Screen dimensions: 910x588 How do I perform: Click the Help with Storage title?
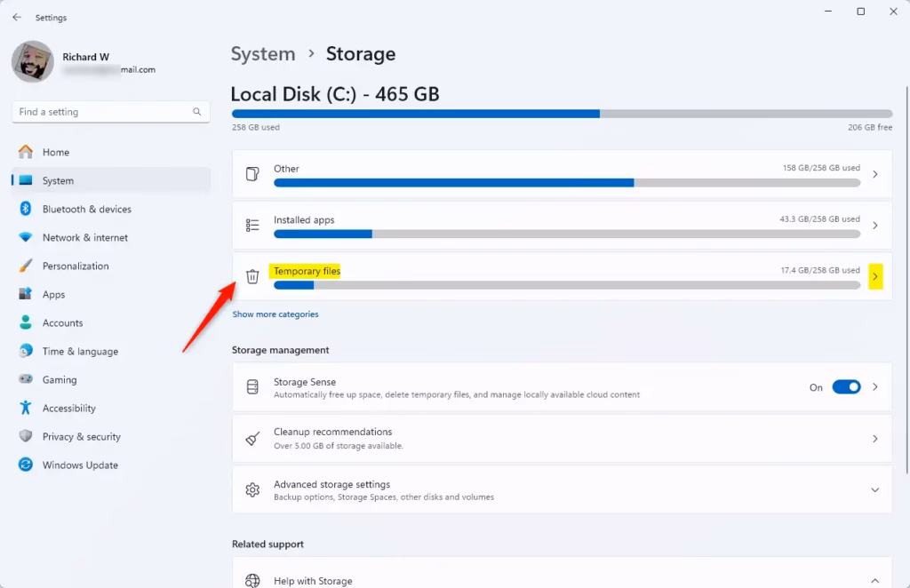point(313,581)
